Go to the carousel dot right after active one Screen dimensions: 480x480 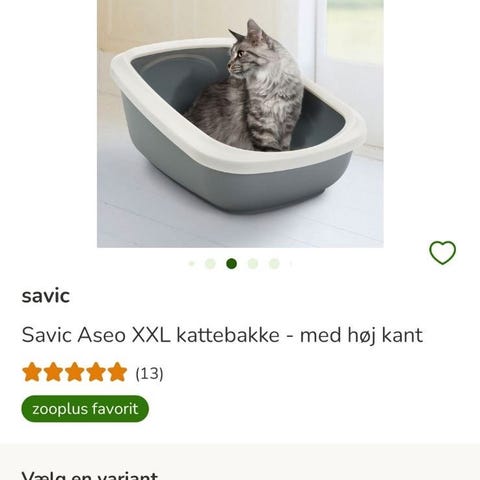[253, 264]
